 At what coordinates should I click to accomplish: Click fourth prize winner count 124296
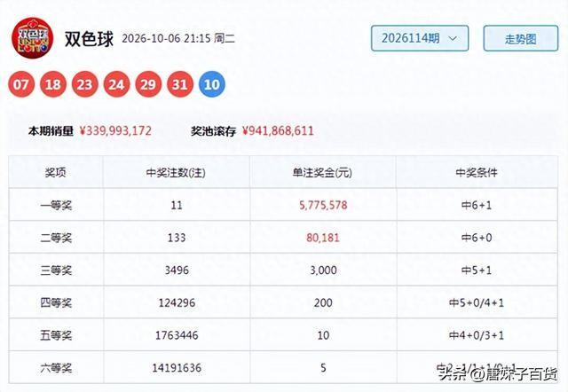[177, 302]
